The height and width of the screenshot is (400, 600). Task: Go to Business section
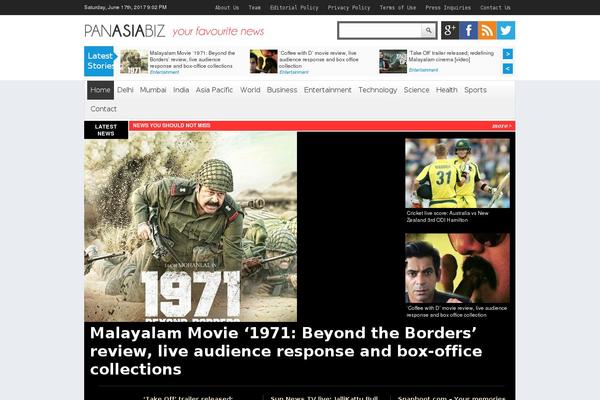282,90
